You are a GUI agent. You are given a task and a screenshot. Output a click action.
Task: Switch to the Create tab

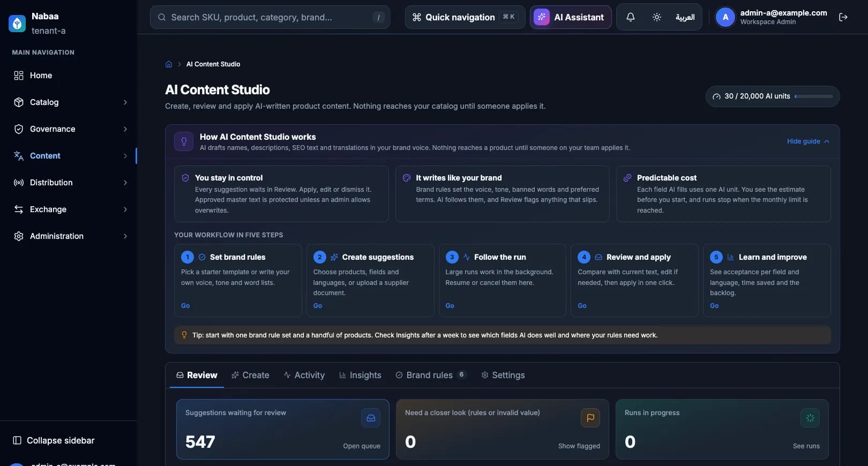pos(250,375)
